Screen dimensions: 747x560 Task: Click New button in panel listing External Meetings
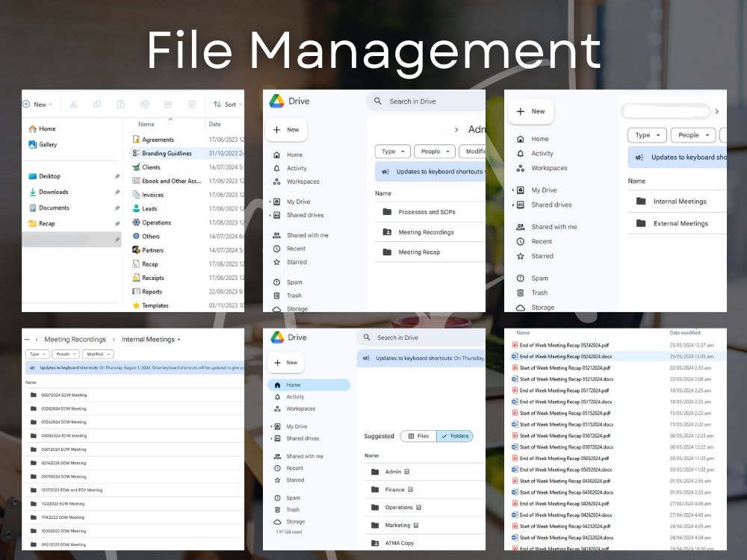point(530,111)
